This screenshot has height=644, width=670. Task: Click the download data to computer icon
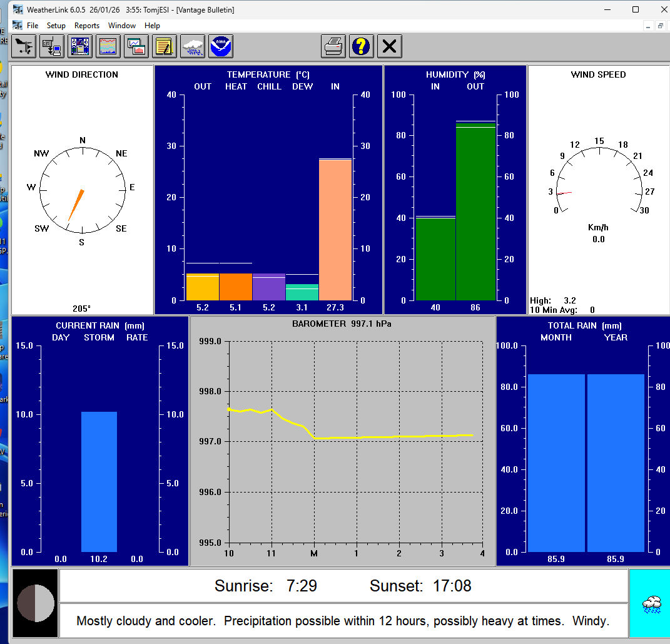coord(51,46)
